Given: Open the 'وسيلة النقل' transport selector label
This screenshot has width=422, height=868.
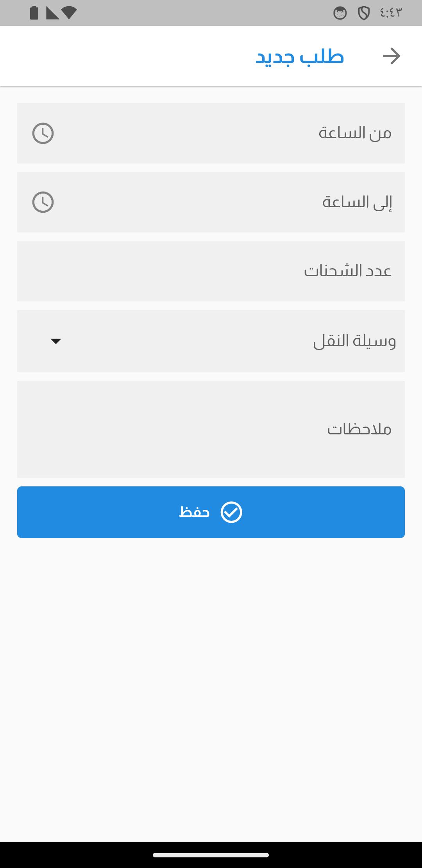Looking at the screenshot, I should point(354,341).
